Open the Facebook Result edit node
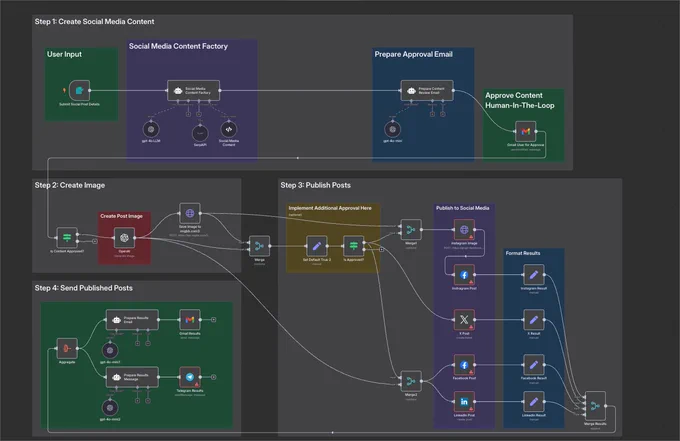Image resolution: width=680 pixels, height=441 pixels. [534, 365]
